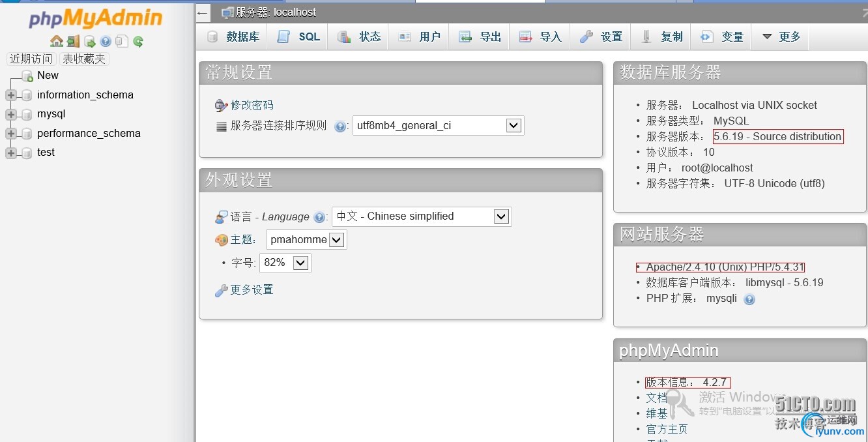This screenshot has width=868, height=442.
Task: Open the 更多 dropdown in top menu
Action: click(x=780, y=37)
